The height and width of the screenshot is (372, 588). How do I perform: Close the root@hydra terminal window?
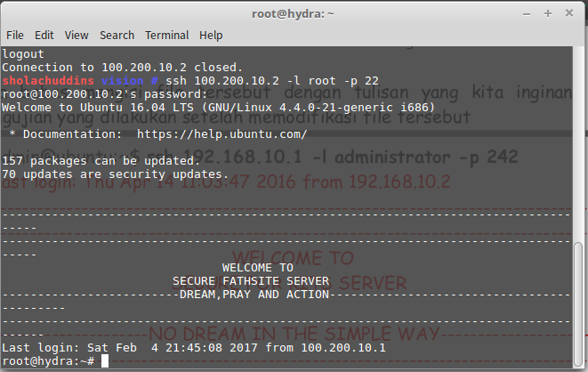[x=569, y=13]
